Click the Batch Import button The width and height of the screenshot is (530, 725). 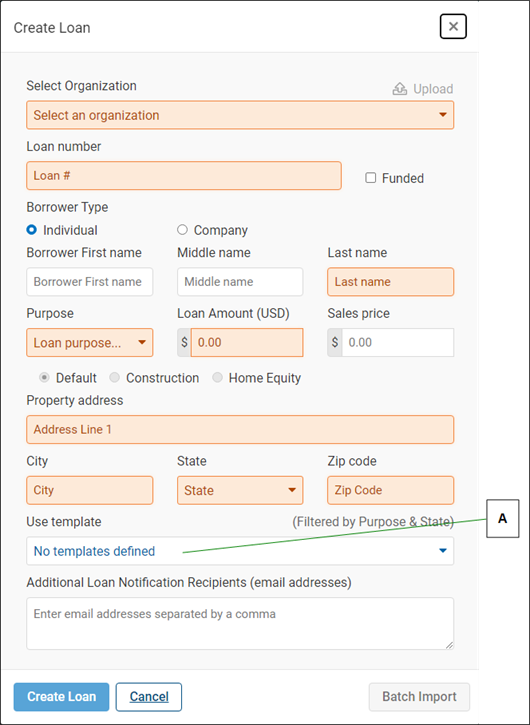419,697
